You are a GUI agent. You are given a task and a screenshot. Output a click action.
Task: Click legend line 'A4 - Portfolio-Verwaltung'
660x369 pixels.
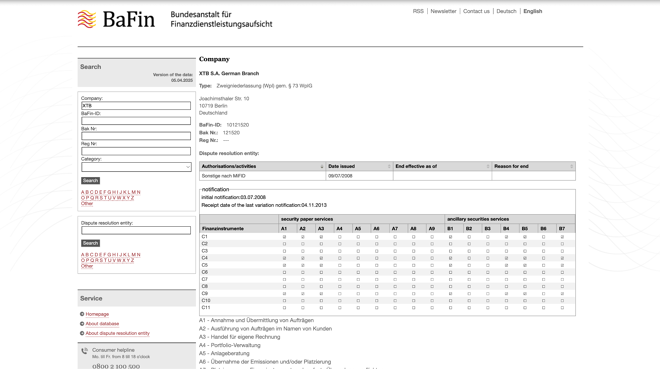coord(230,345)
